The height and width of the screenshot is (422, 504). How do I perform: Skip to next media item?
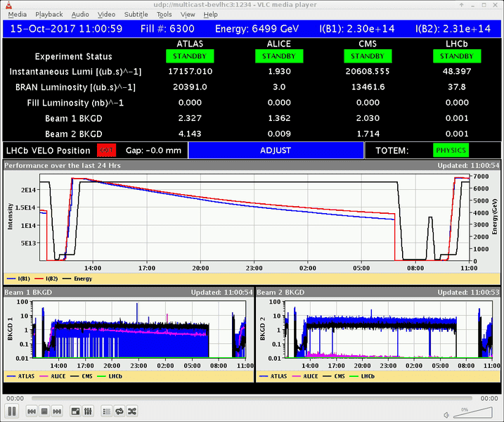[x=57, y=411]
